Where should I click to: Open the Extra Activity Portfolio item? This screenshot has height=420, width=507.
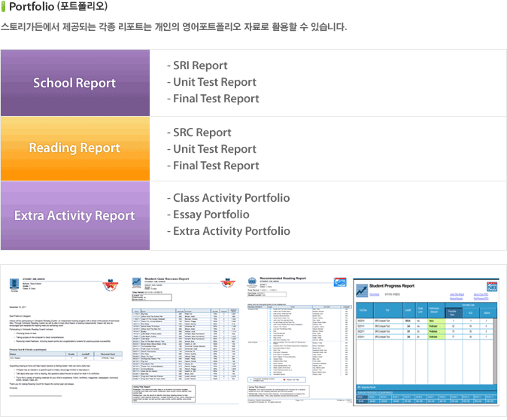coord(228,231)
